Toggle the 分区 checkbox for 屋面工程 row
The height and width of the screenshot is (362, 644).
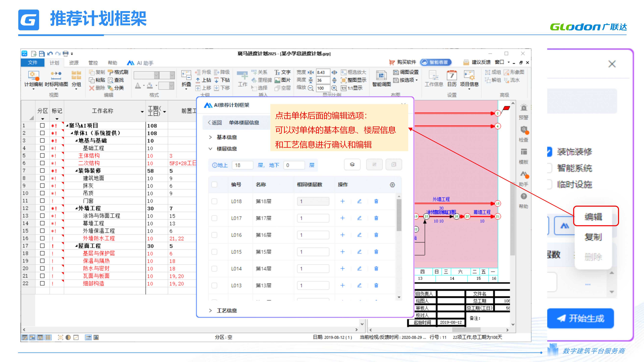[42, 246]
